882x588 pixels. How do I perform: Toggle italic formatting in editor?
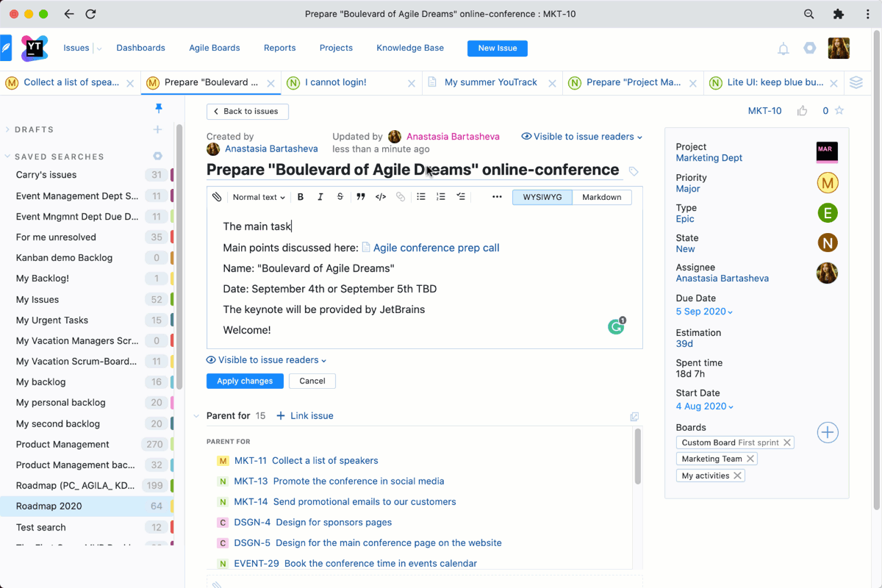(x=320, y=197)
